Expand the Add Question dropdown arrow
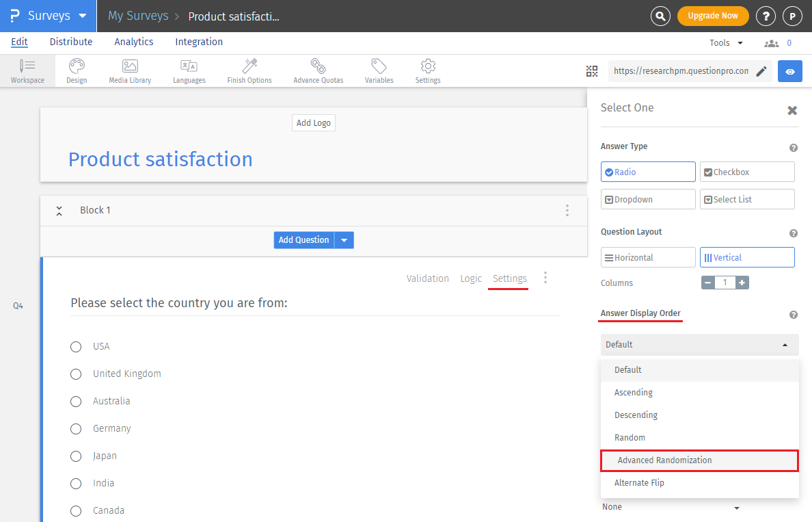812x522 pixels. tap(344, 240)
